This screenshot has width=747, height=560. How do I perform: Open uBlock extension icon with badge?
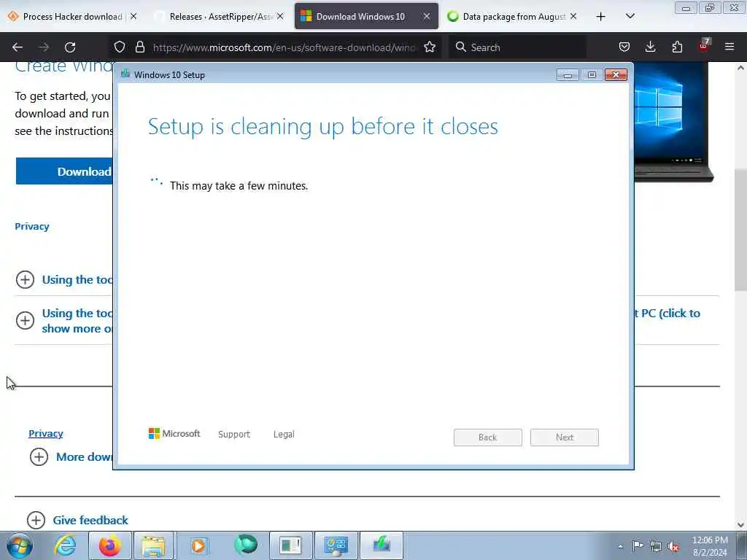(704, 46)
